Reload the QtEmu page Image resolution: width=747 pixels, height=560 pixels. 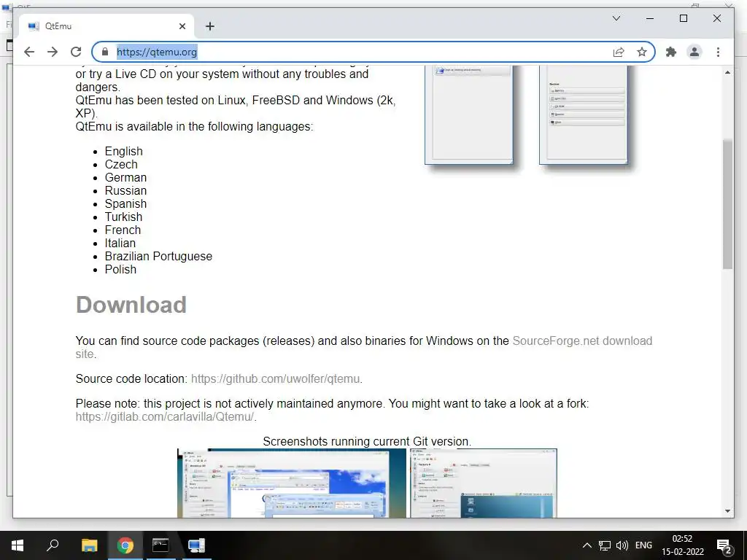(x=76, y=52)
